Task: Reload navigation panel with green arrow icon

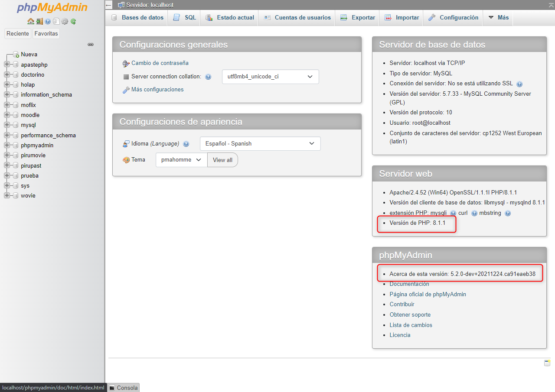Action: (73, 21)
